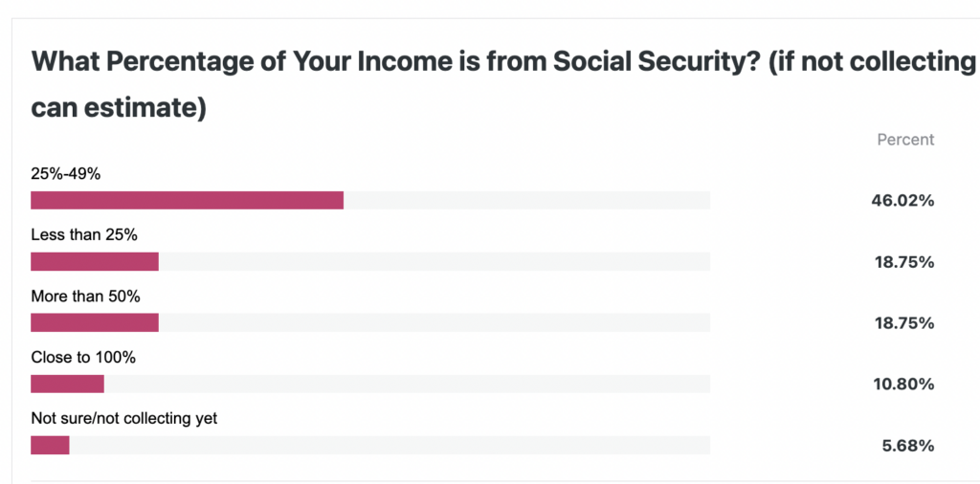Select the 25%-49% answer label

tap(66, 174)
